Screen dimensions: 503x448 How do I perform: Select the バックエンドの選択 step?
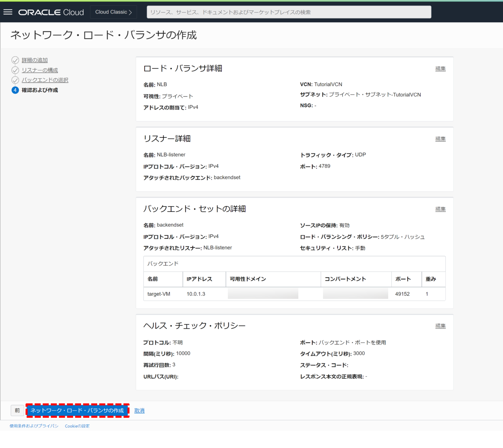coord(45,80)
